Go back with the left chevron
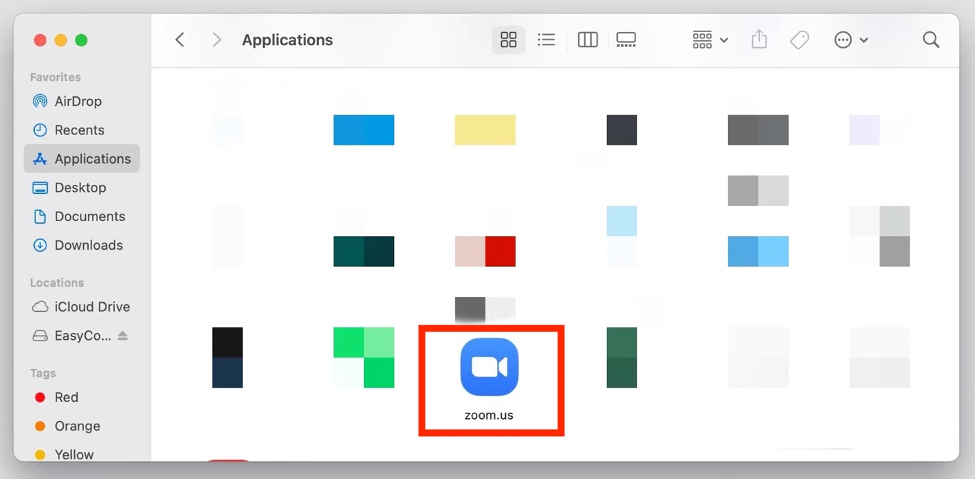Screen dimensions: 977x479 pos(180,40)
